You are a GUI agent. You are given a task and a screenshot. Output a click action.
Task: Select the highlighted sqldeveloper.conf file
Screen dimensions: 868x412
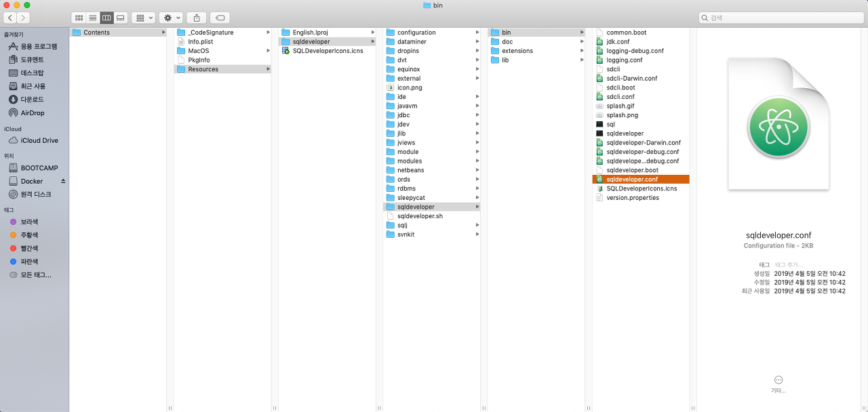(x=641, y=180)
